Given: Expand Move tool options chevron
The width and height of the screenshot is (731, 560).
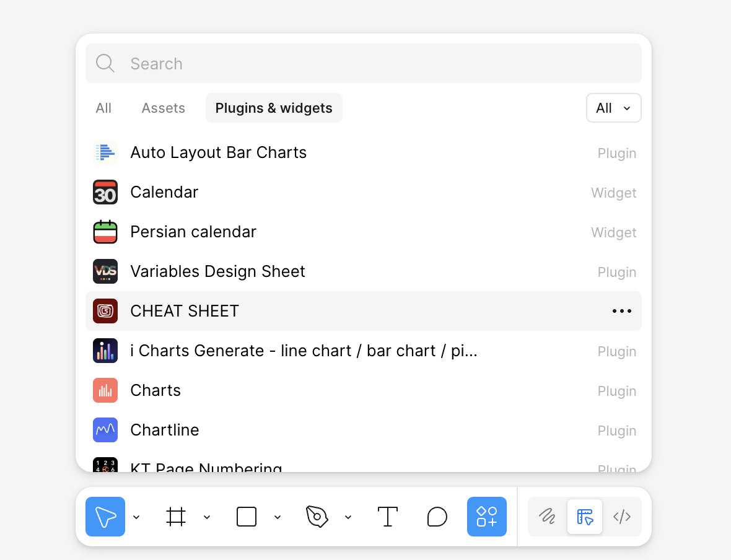Looking at the screenshot, I should click(136, 517).
